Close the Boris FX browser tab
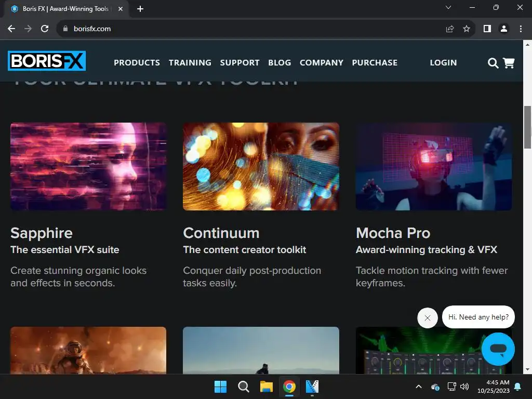 coord(121,9)
